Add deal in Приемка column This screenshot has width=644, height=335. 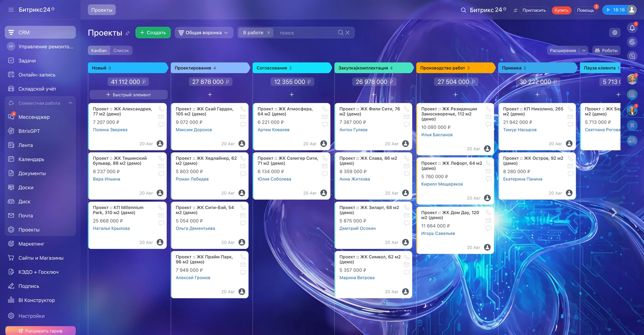click(537, 95)
